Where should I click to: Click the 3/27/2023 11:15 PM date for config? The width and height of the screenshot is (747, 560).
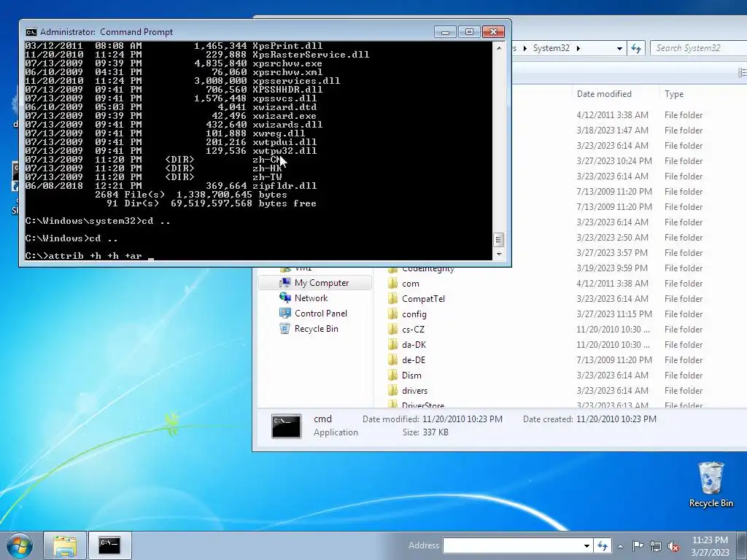pyautogui.click(x=614, y=314)
